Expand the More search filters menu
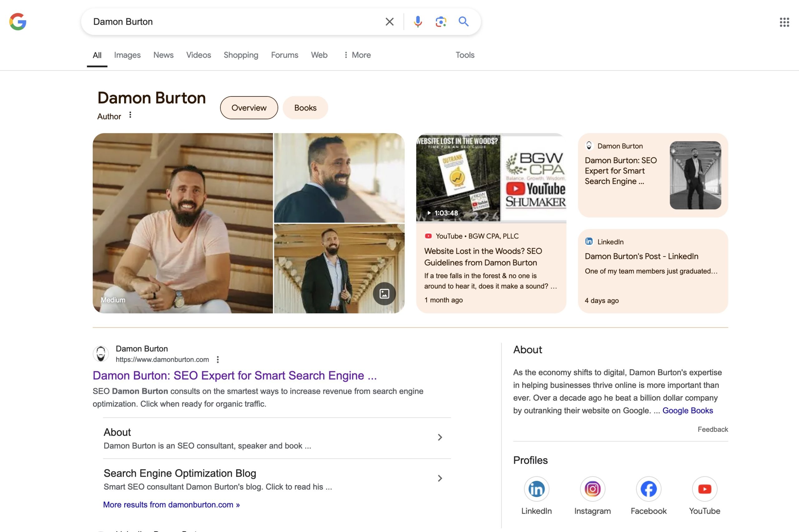Image resolution: width=799 pixels, height=532 pixels. click(357, 55)
